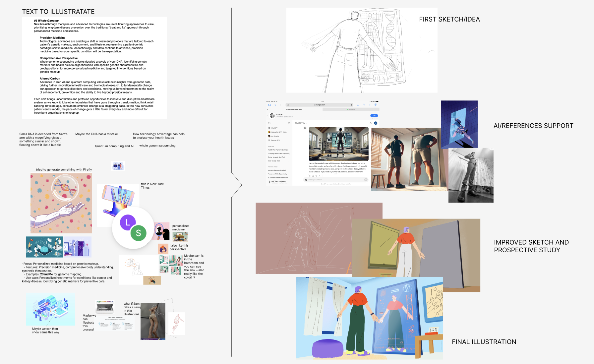This screenshot has height=364, width=594.
Task: Select the note 'tried to generate something with Firefly'
Action: [64, 169]
